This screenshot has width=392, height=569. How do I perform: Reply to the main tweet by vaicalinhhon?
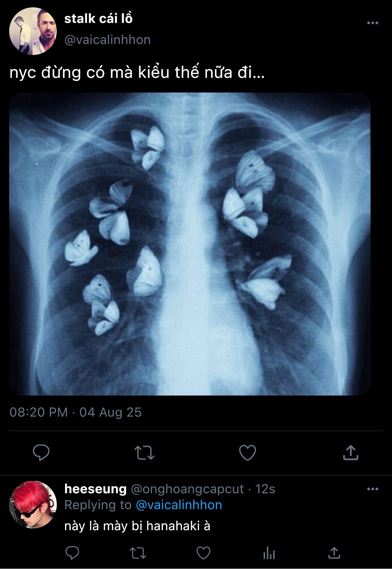[41, 452]
